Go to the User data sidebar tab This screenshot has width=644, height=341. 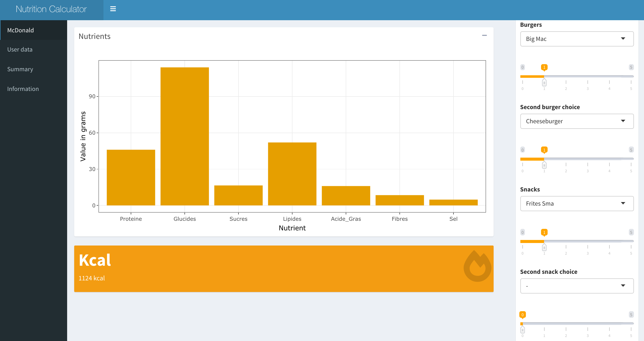(20, 50)
